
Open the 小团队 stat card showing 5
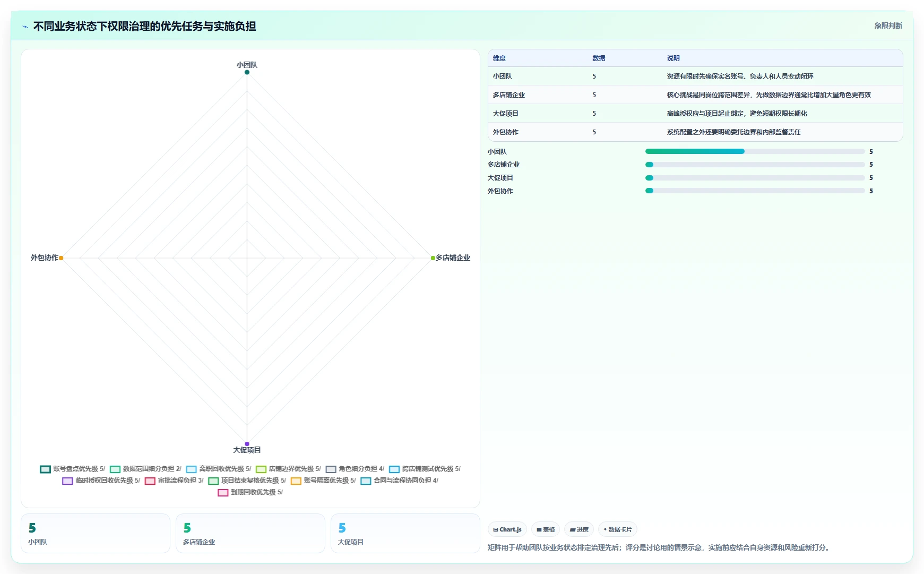point(96,533)
